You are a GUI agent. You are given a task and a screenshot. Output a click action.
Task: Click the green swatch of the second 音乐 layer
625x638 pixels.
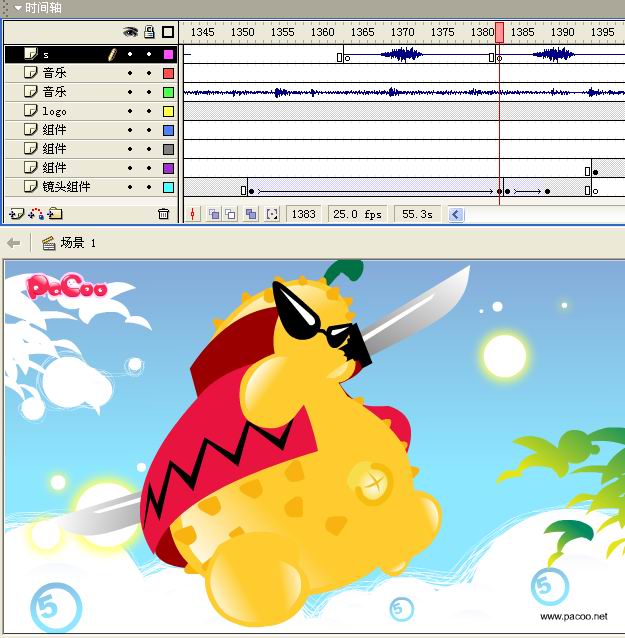pos(168,92)
